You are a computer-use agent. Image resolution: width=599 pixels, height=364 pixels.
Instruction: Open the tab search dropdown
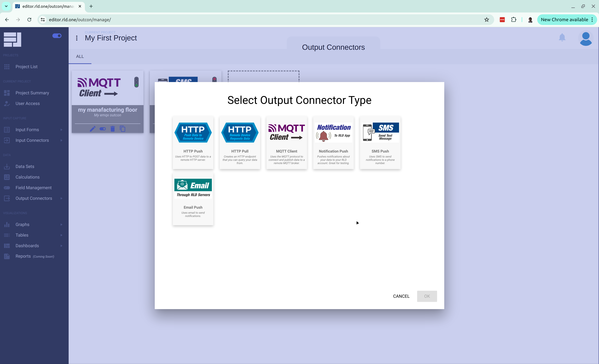tap(6, 6)
